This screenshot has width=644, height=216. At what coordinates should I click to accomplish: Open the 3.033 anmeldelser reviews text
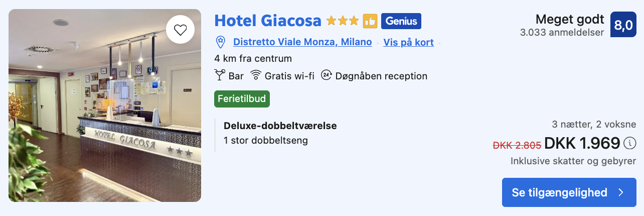[562, 33]
